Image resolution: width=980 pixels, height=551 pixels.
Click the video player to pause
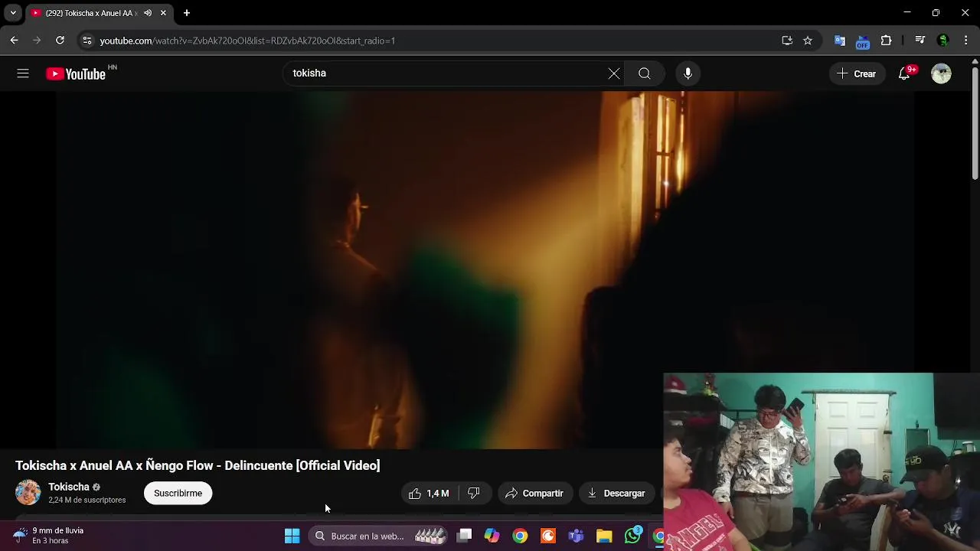(x=486, y=269)
